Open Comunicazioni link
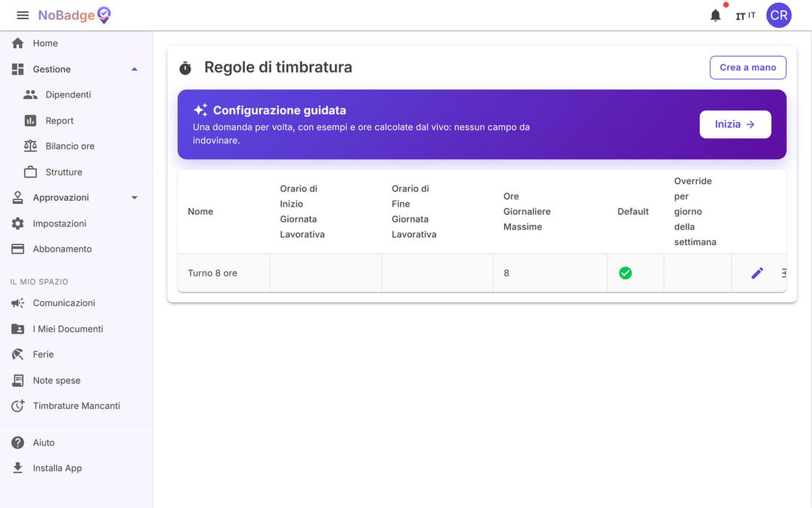 [x=76, y=303]
